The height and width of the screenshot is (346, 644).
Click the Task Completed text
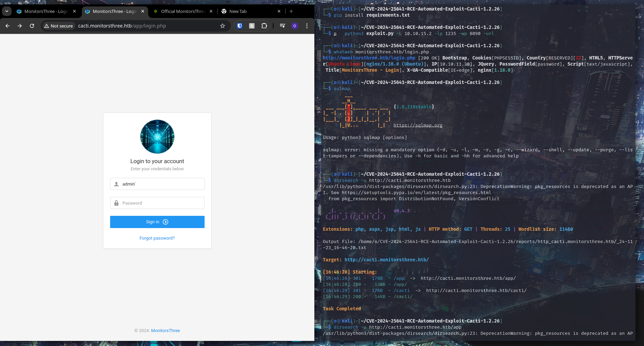click(x=342, y=309)
